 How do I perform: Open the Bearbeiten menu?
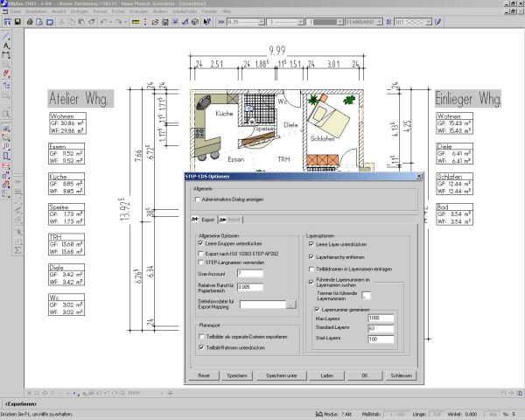[x=36, y=11]
